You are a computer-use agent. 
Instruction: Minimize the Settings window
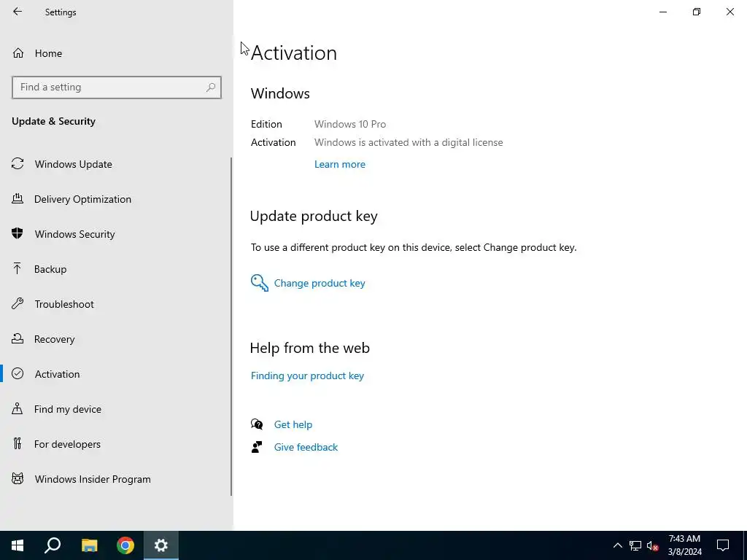[x=663, y=12]
